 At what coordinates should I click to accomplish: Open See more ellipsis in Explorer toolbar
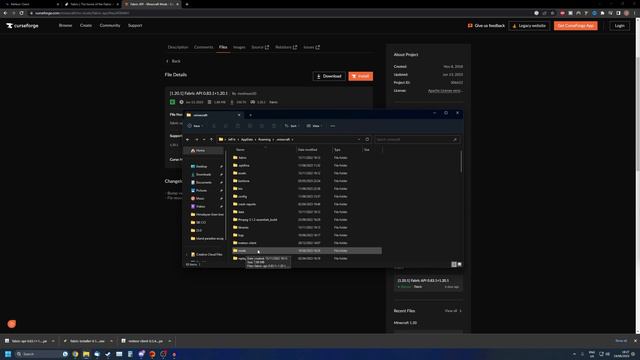coord(333,126)
